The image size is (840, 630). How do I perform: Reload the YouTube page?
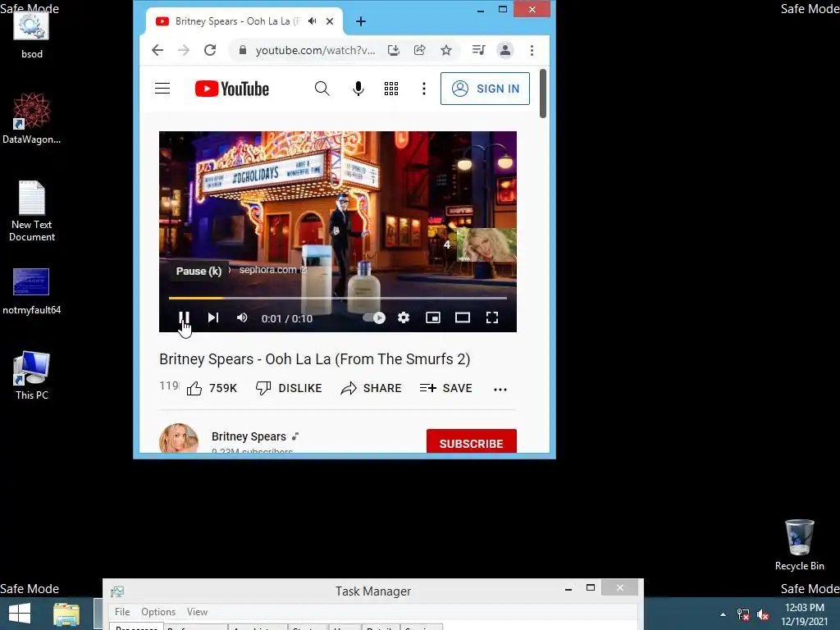pos(210,50)
